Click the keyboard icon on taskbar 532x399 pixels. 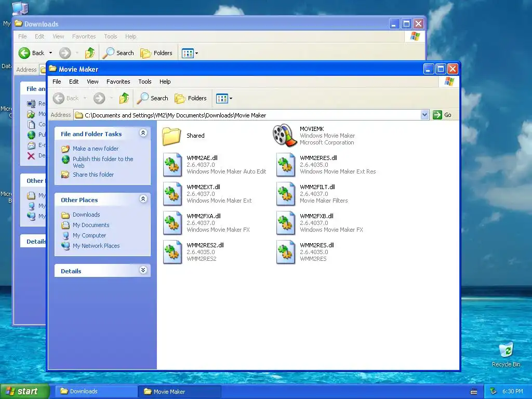click(x=474, y=392)
